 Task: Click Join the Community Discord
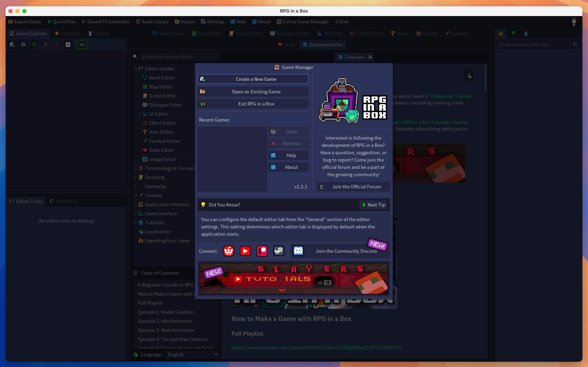click(340, 251)
